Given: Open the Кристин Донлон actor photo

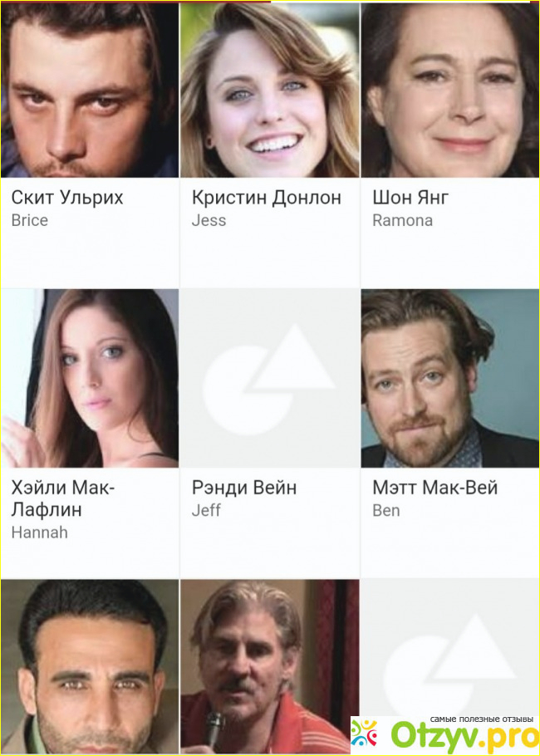Looking at the screenshot, I should [270, 90].
